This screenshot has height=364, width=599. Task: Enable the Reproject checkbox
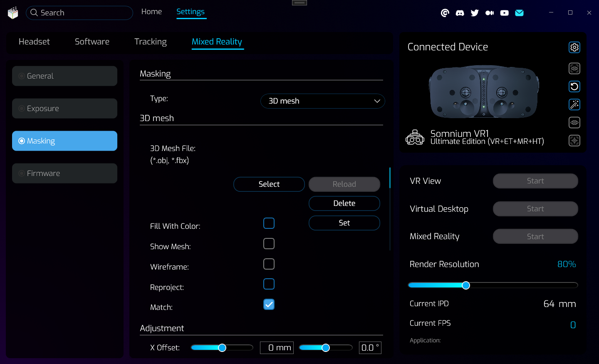(x=269, y=284)
